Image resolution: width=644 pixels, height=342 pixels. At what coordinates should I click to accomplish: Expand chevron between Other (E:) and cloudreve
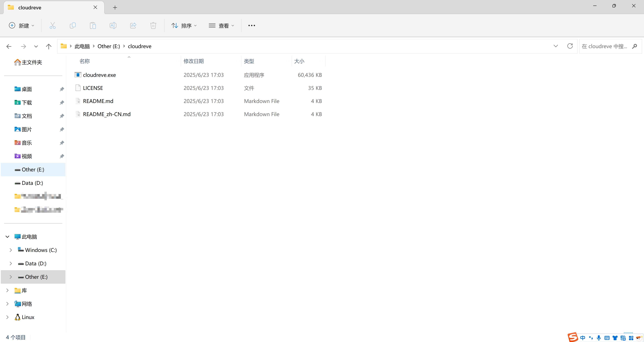click(x=124, y=46)
